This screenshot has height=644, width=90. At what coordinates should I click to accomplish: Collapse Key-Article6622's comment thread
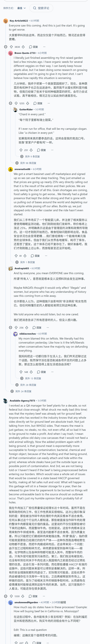click(x=6, y=47)
